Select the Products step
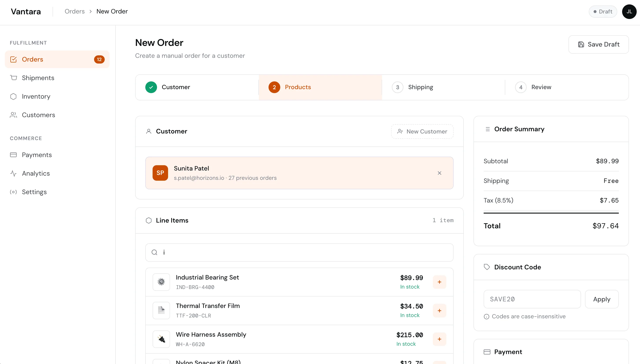Viewport: 640px width, 364px height. (x=320, y=87)
